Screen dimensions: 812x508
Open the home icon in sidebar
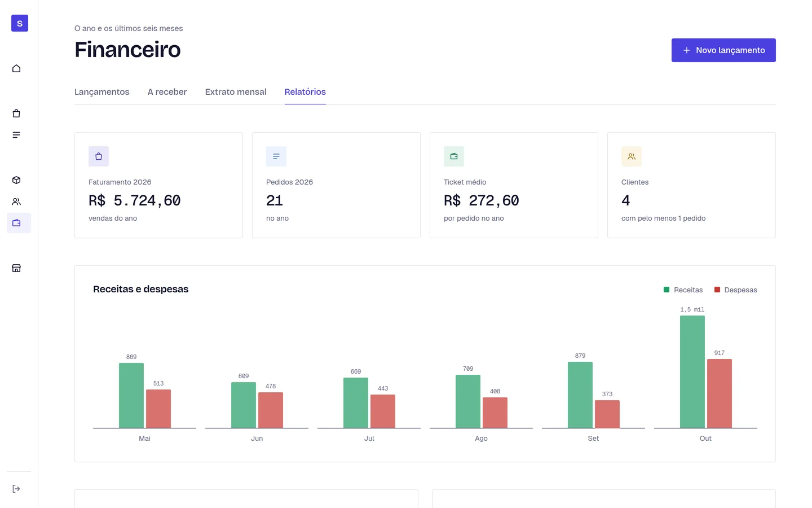pos(16,68)
